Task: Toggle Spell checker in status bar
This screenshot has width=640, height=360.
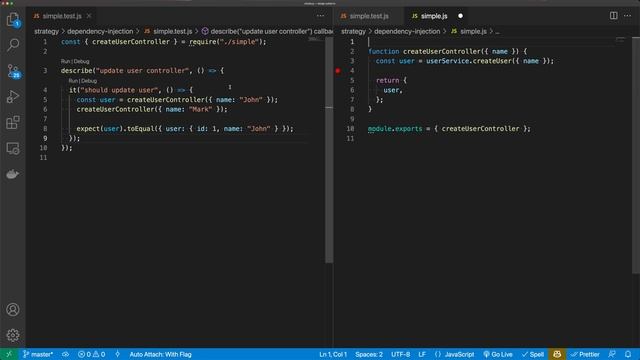Action: pos(533,354)
